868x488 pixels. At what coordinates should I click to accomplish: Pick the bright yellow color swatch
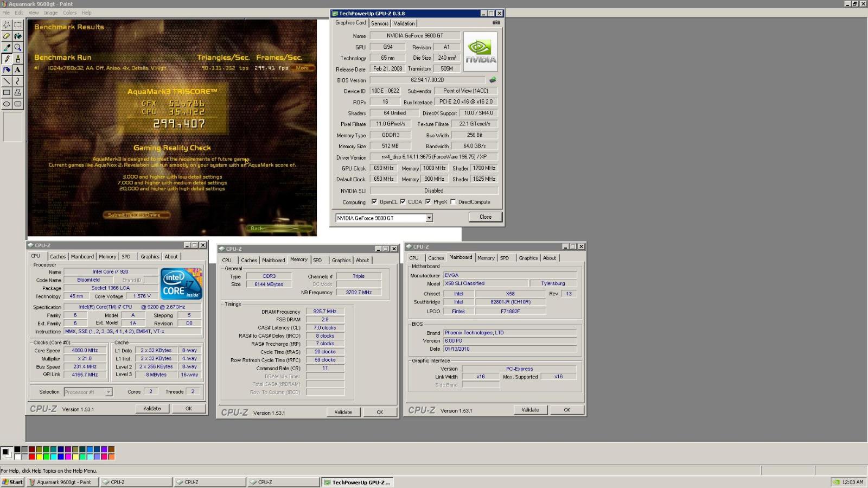39,457
